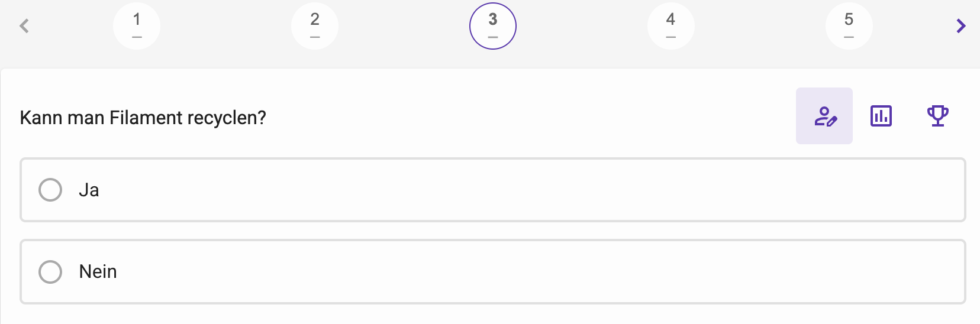
Task: Open the trophy leaderboard view
Action: click(x=938, y=116)
